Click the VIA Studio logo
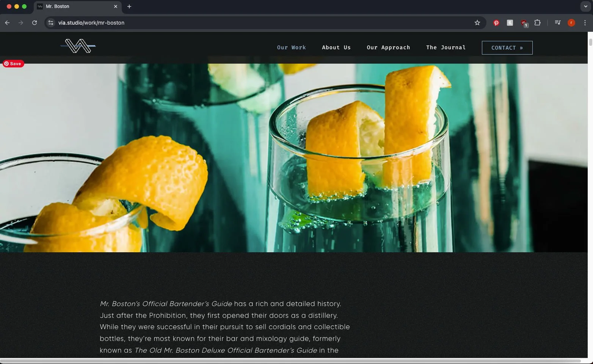 tap(78, 46)
